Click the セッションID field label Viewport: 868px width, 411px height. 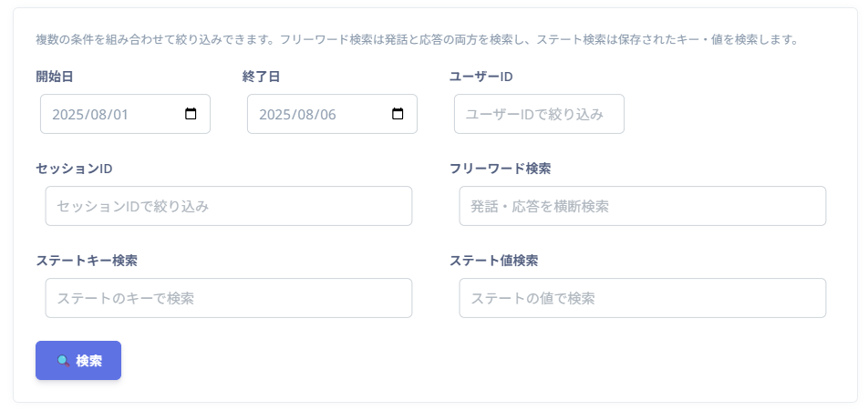[74, 169]
